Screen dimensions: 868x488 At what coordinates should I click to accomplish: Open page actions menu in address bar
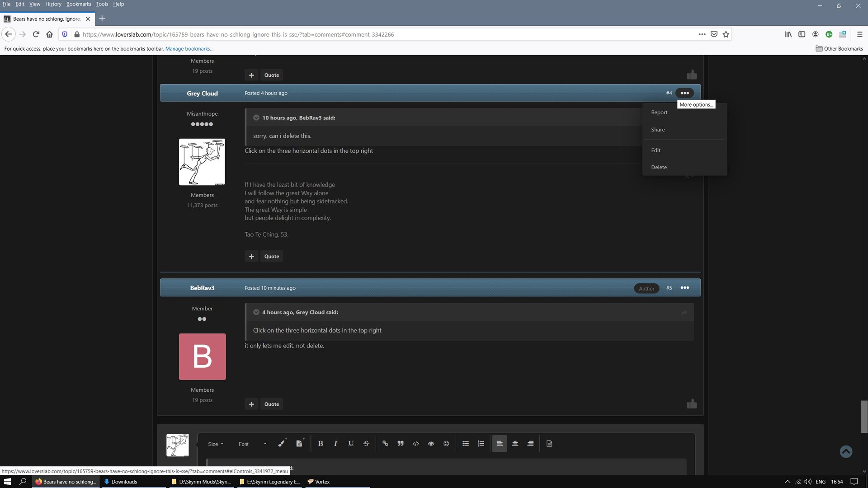click(702, 34)
